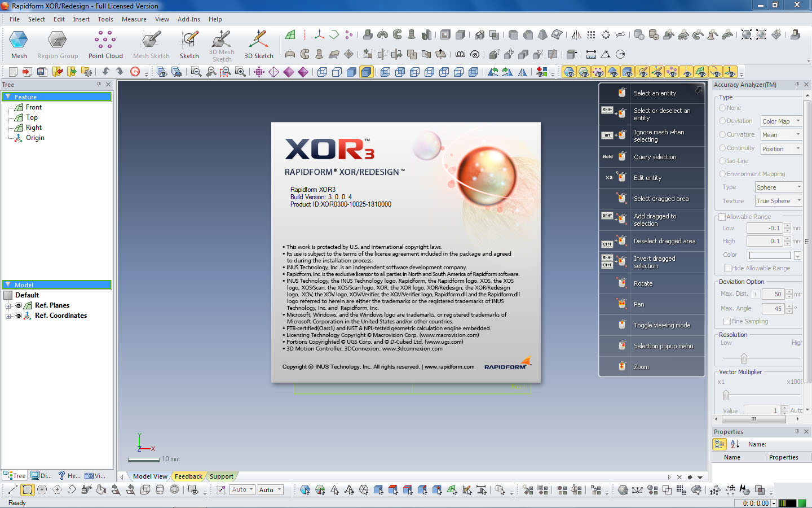This screenshot has width=812, height=508.
Task: Click the red Rebuild circular icon
Action: (x=135, y=72)
